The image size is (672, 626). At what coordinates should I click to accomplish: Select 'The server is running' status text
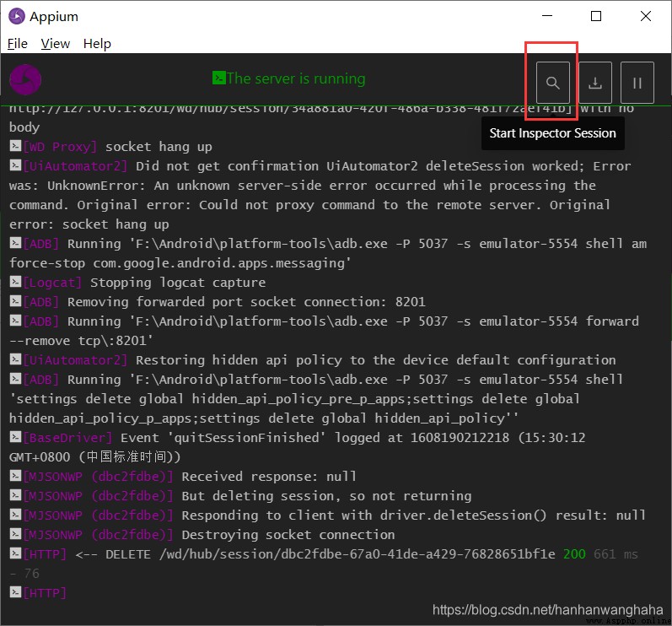pyautogui.click(x=296, y=78)
